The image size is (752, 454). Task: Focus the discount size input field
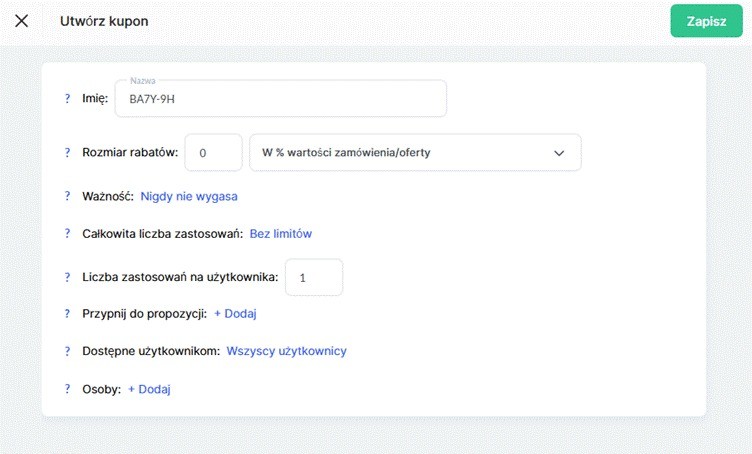[x=213, y=153]
